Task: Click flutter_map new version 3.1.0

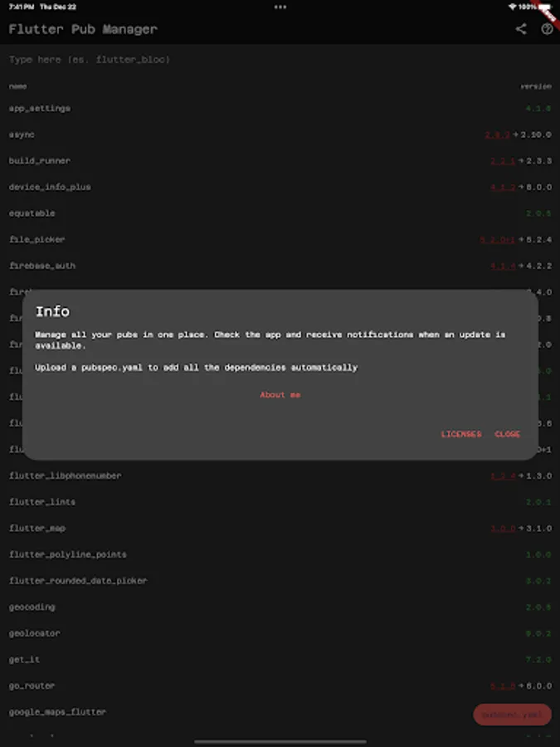Action: (x=538, y=529)
